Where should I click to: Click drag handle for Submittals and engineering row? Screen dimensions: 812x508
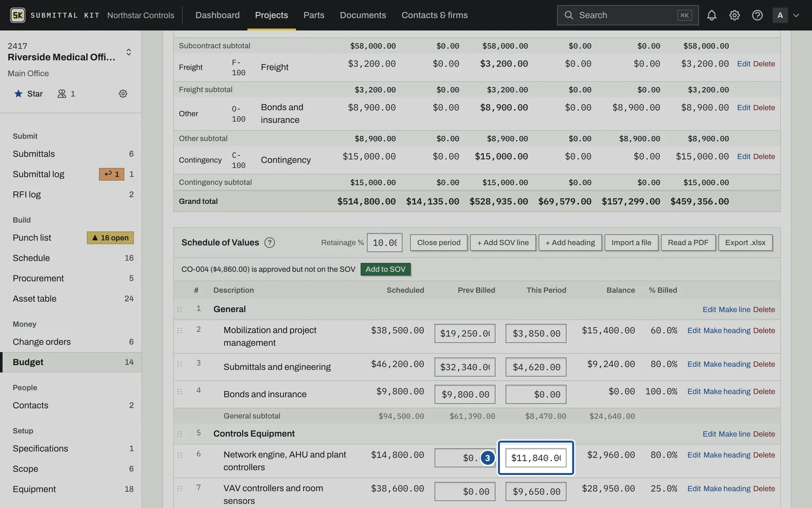tap(180, 364)
